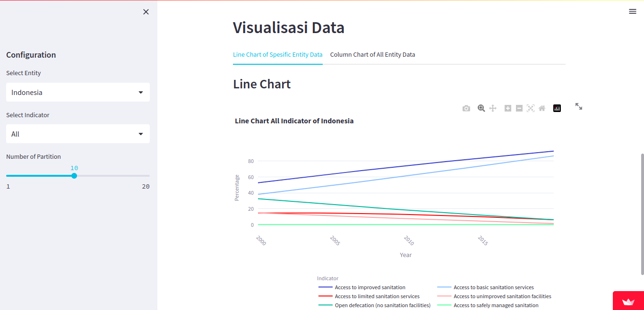This screenshot has width=644, height=310.
Task: Hide the Access to improved sanitation trace
Action: point(370,287)
